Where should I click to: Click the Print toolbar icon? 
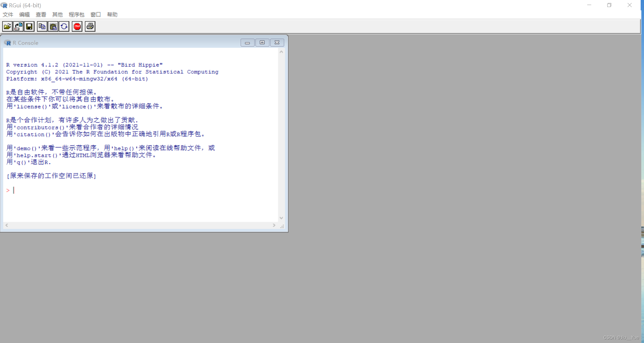tap(90, 26)
